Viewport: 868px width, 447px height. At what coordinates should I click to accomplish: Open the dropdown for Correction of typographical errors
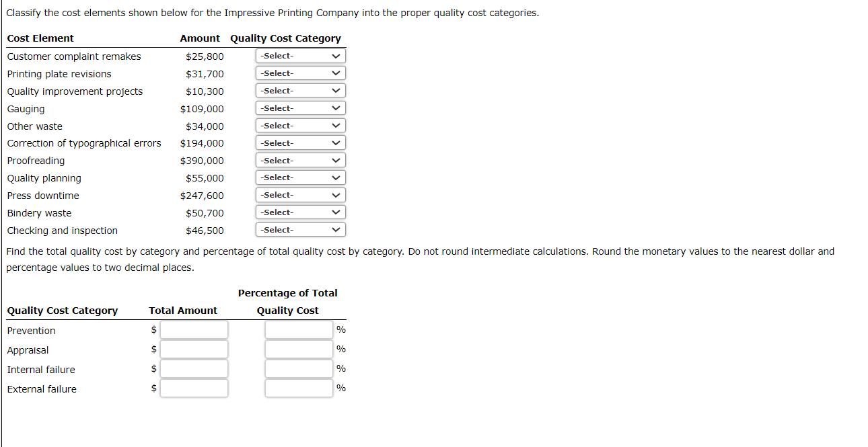click(300, 142)
